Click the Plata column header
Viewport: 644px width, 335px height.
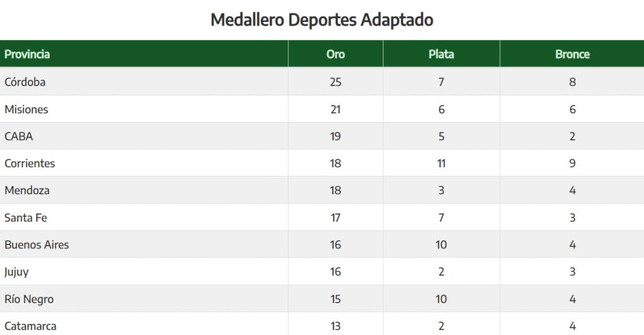click(441, 54)
